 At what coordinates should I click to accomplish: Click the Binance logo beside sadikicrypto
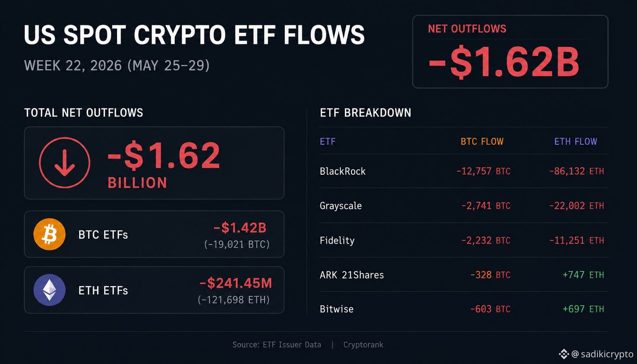[564, 354]
